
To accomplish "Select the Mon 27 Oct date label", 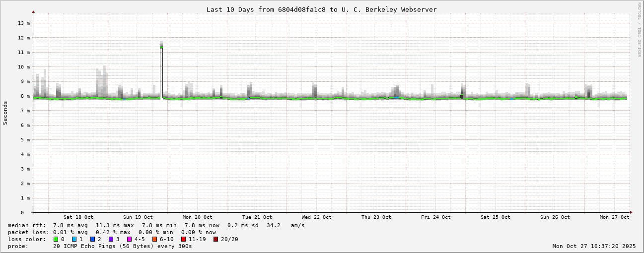I will (614, 217).
